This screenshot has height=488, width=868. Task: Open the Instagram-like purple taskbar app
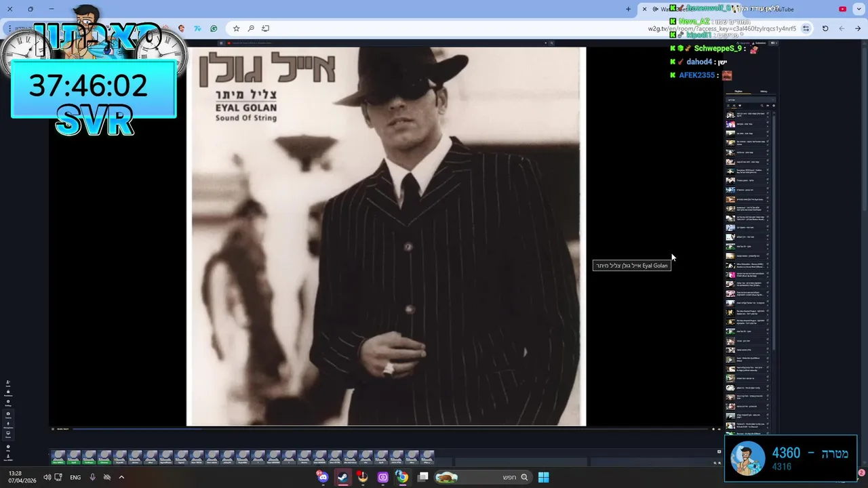[382, 477]
